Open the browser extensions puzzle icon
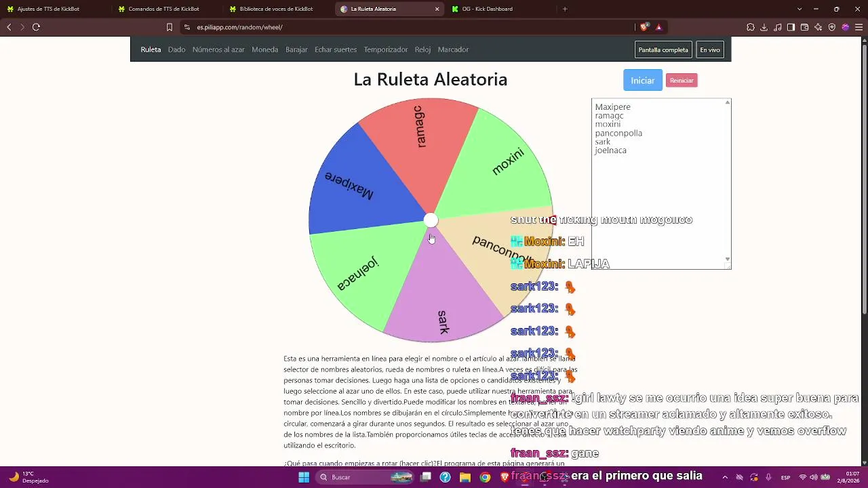This screenshot has width=868, height=488. point(750,27)
